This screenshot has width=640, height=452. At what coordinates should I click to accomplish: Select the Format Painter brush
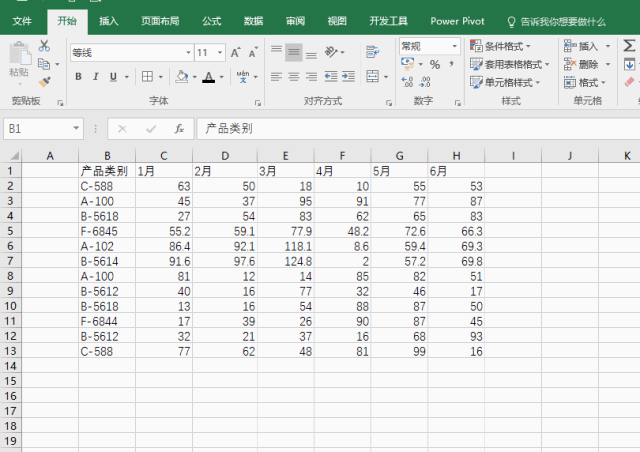coord(44,81)
